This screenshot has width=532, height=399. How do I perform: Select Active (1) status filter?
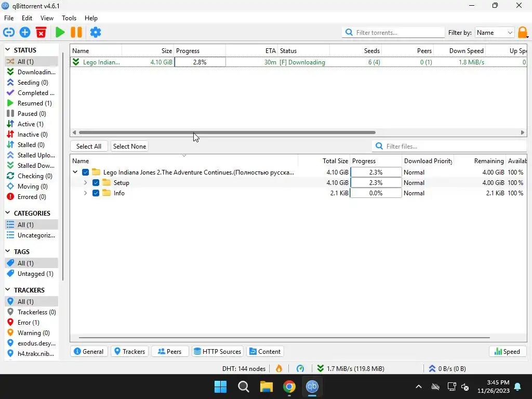[31, 124]
